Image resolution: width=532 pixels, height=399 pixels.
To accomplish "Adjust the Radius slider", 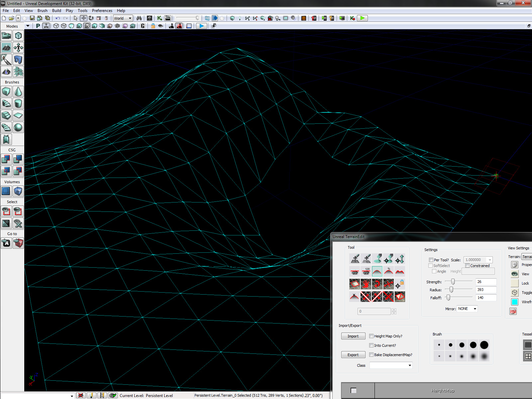I will 451,290.
